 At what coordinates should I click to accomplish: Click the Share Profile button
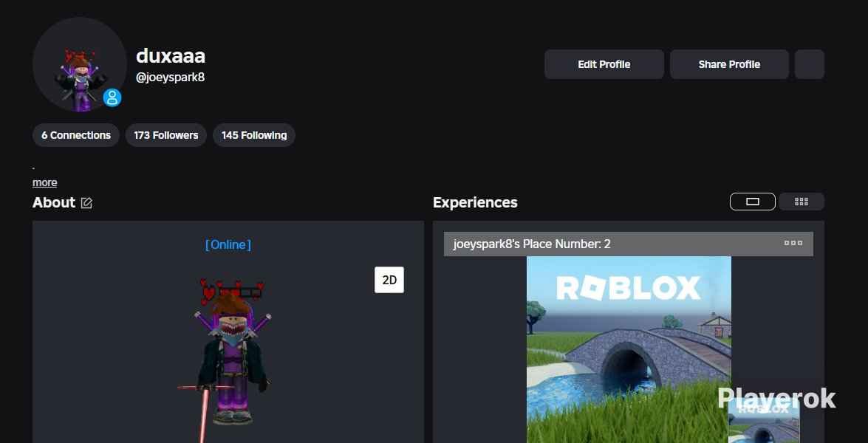(x=729, y=64)
